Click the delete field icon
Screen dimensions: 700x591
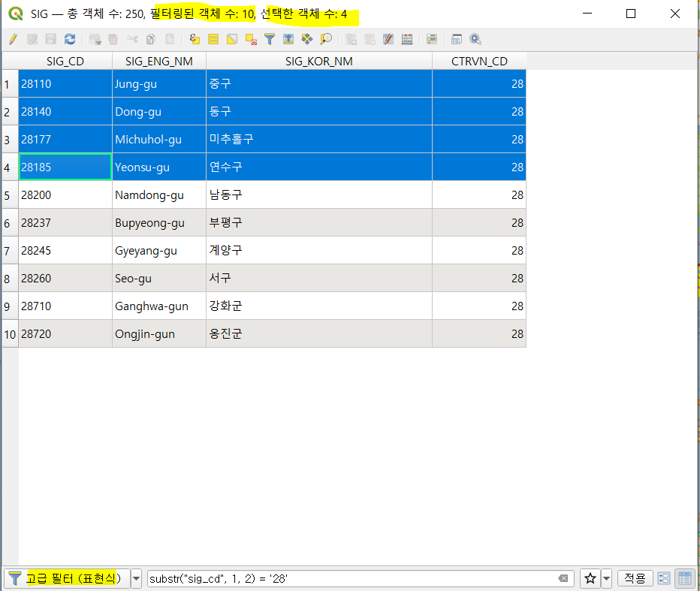[x=370, y=39]
